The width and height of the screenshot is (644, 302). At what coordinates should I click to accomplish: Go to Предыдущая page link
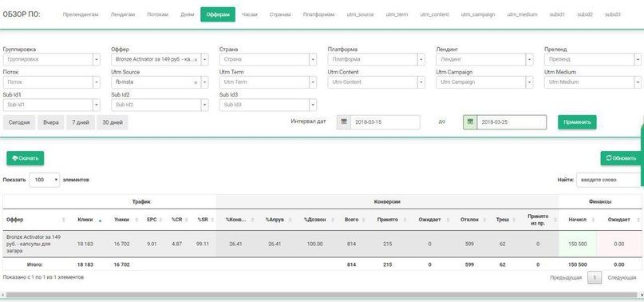[566, 278]
